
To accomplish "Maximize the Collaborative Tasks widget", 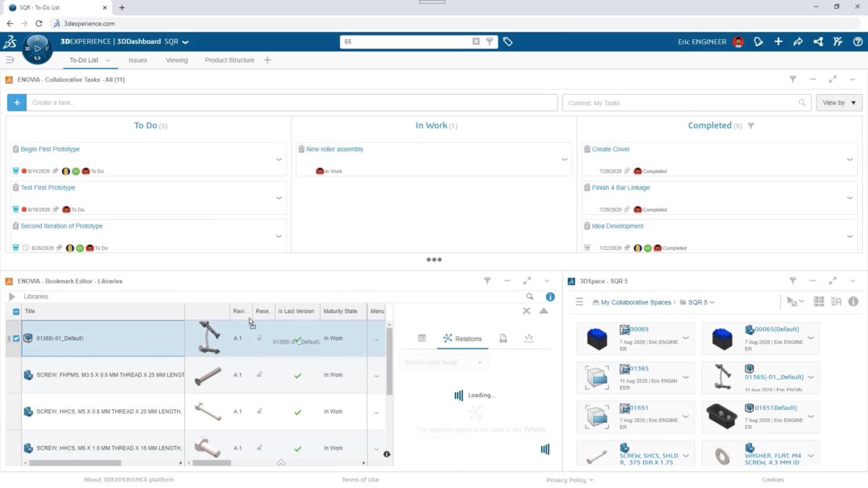I will (x=833, y=79).
